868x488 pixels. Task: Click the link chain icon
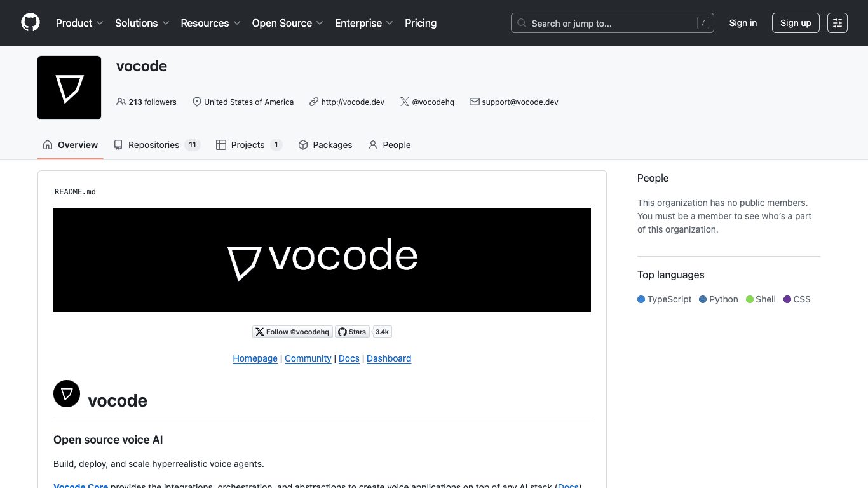(314, 102)
